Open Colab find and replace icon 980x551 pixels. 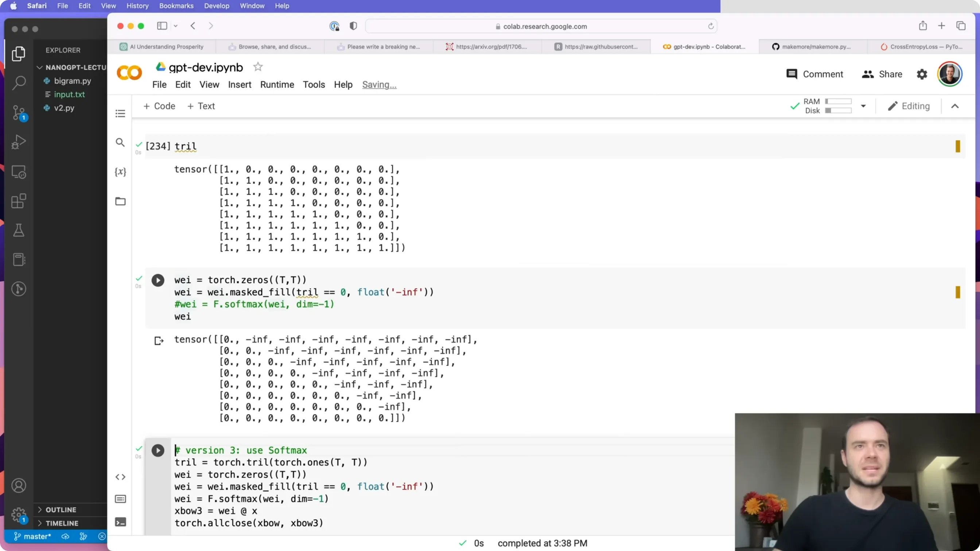(x=120, y=142)
